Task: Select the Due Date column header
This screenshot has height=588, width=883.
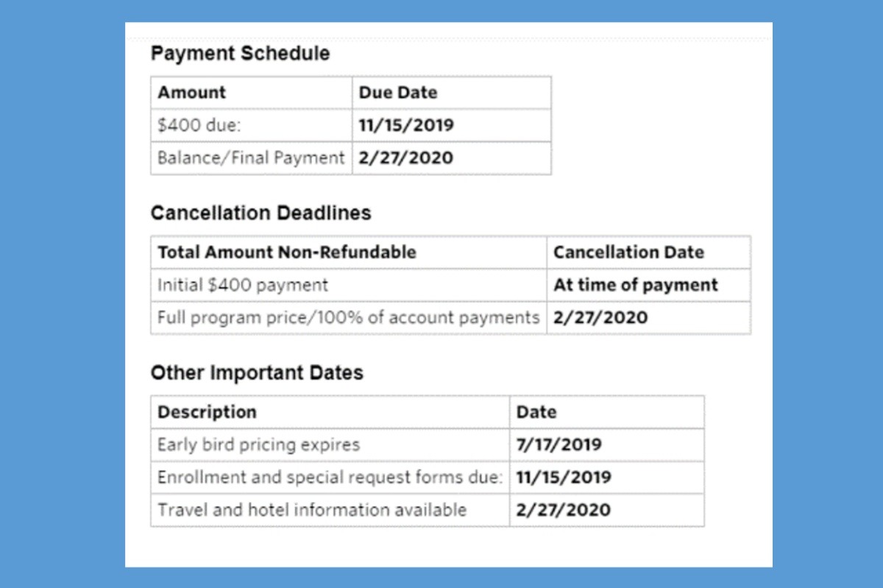Action: (x=397, y=93)
